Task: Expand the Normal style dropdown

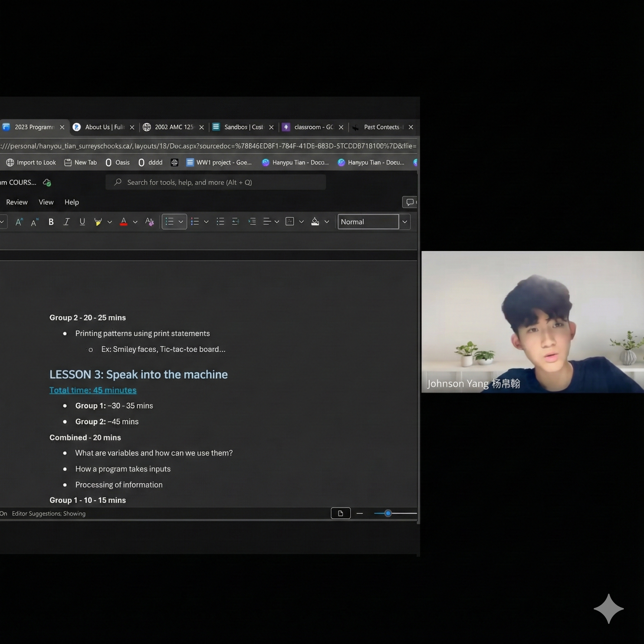Action: pos(404,222)
